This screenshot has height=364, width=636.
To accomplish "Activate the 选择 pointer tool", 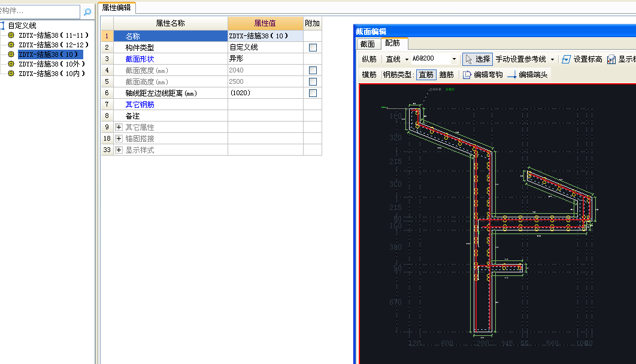I will pos(478,59).
